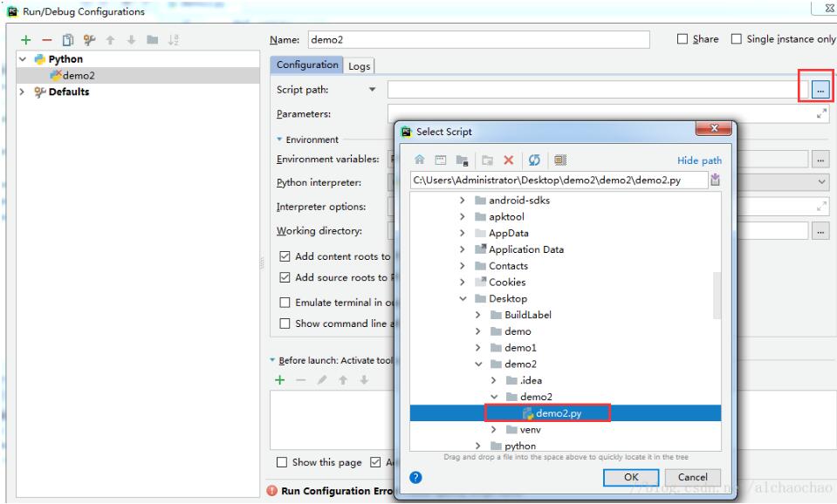Refresh the file tree with sync icon
The height and width of the screenshot is (504, 837).
(534, 160)
